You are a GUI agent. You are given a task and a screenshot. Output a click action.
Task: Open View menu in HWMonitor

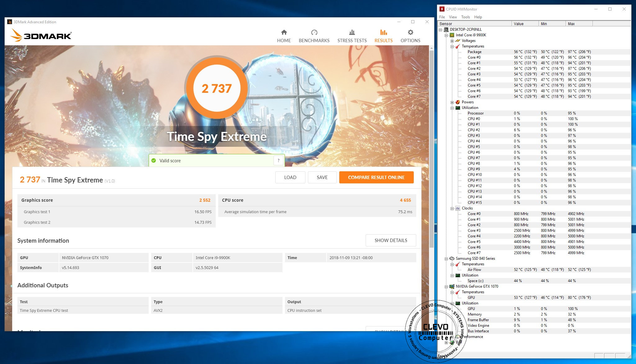pyautogui.click(x=453, y=17)
